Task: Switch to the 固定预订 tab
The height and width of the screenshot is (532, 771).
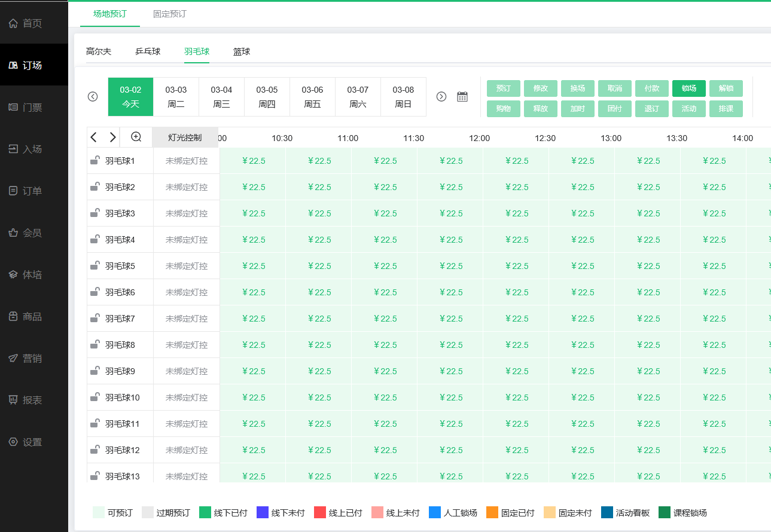Action: [169, 14]
